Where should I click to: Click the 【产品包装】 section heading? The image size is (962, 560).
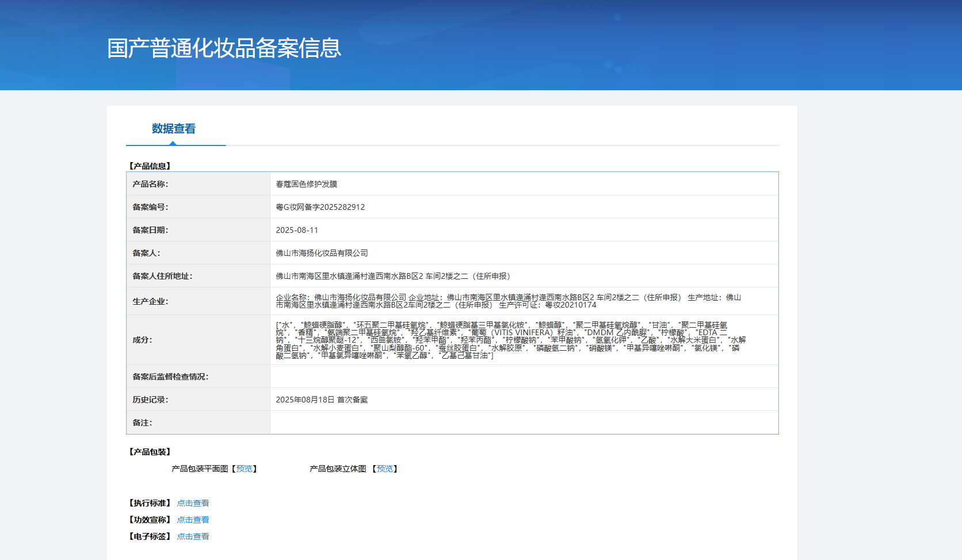point(150,452)
